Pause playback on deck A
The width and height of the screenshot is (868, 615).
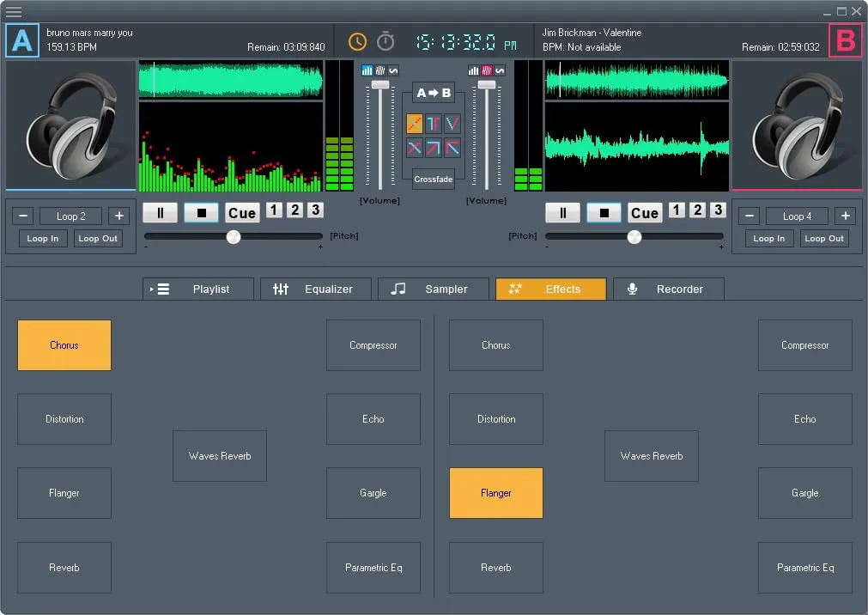(x=160, y=211)
